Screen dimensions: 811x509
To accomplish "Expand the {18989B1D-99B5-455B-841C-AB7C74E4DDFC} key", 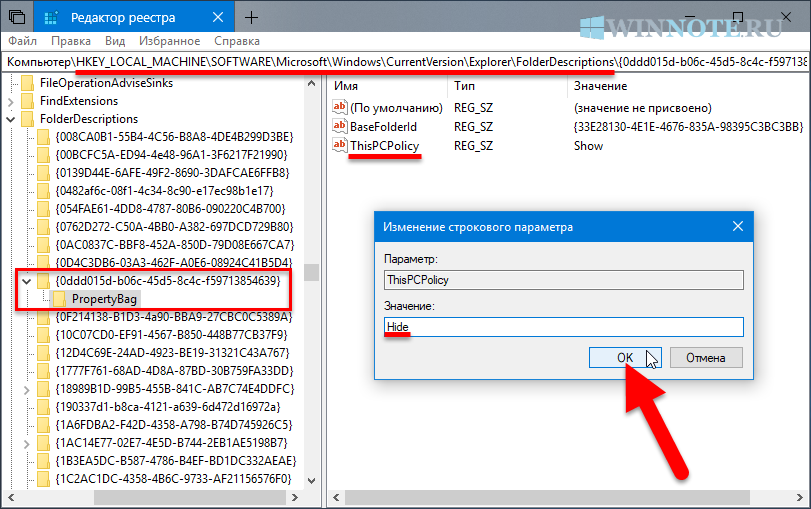I will 27,389.
